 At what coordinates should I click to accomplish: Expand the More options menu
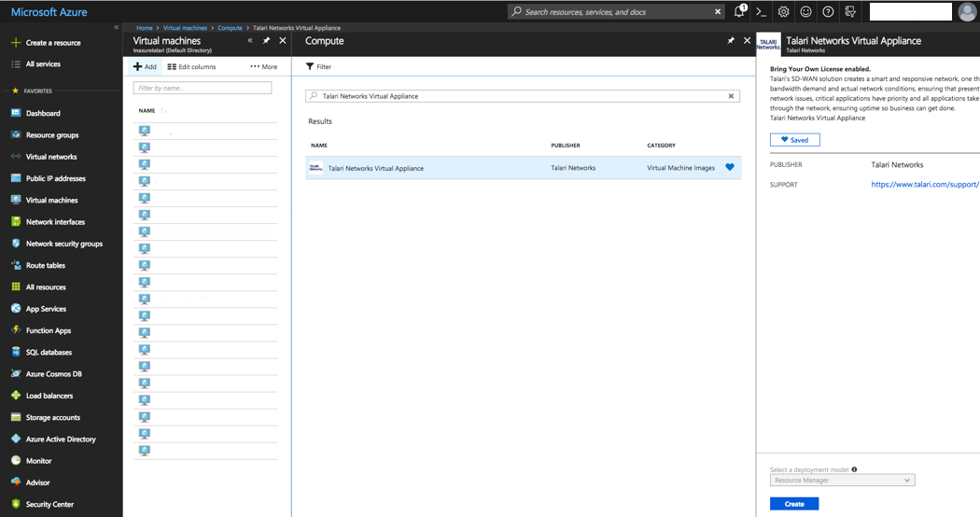click(263, 67)
